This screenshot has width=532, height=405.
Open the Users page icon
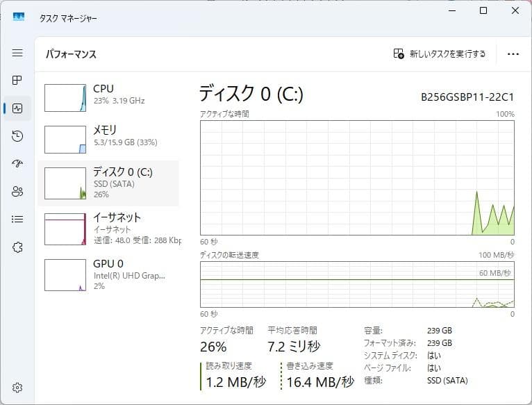(17, 192)
